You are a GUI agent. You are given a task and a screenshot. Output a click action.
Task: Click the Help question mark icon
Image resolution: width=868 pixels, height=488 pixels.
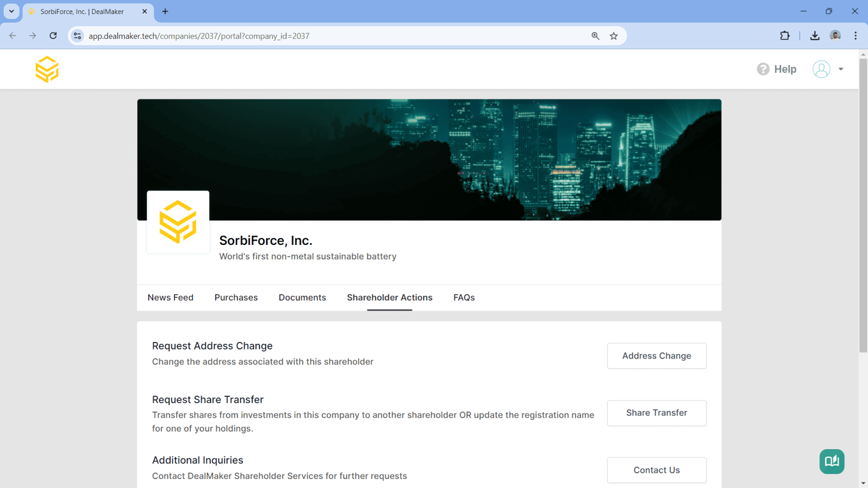[x=763, y=69]
